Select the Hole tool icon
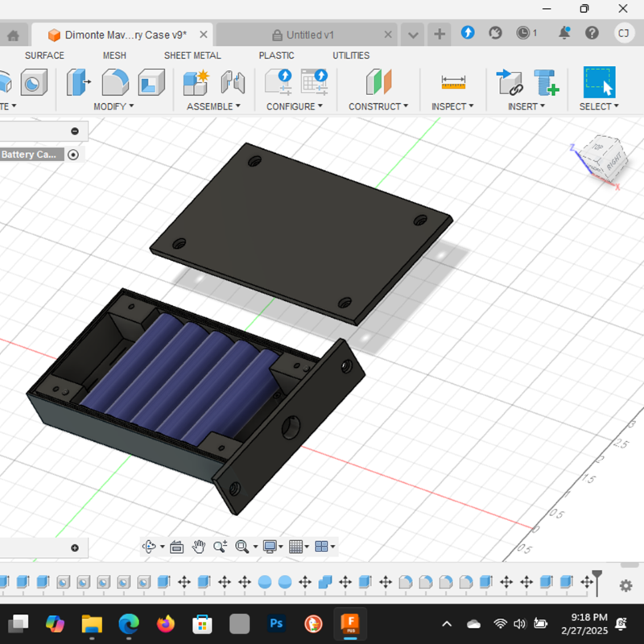 [34, 83]
